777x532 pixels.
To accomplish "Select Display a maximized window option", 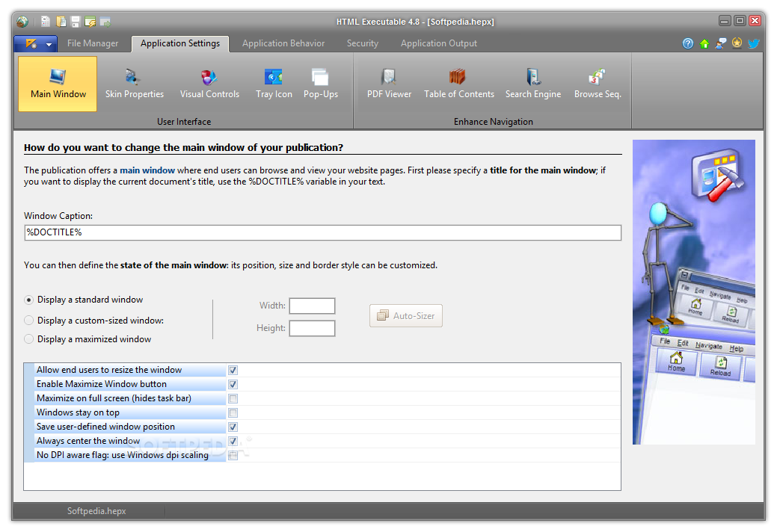I will [x=87, y=339].
